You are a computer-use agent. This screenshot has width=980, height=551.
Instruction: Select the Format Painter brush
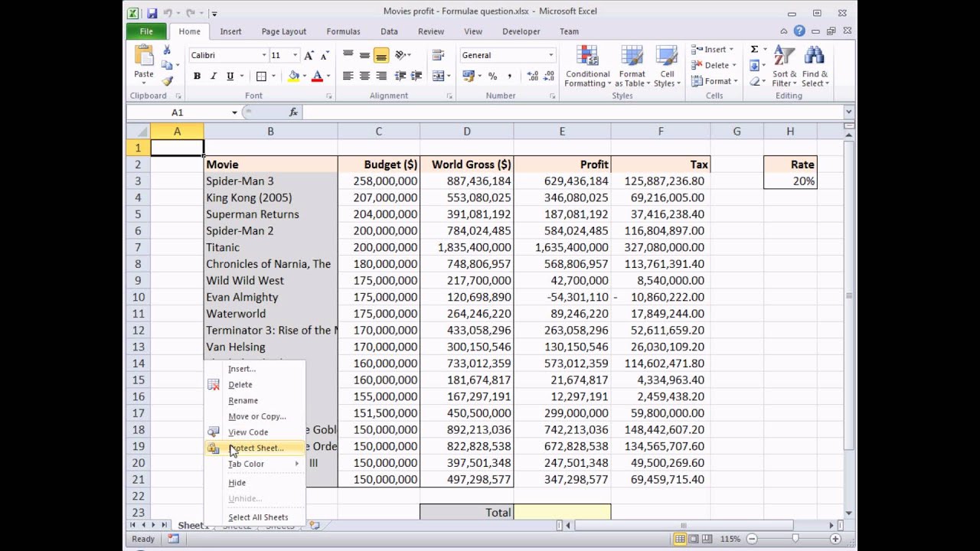(167, 81)
